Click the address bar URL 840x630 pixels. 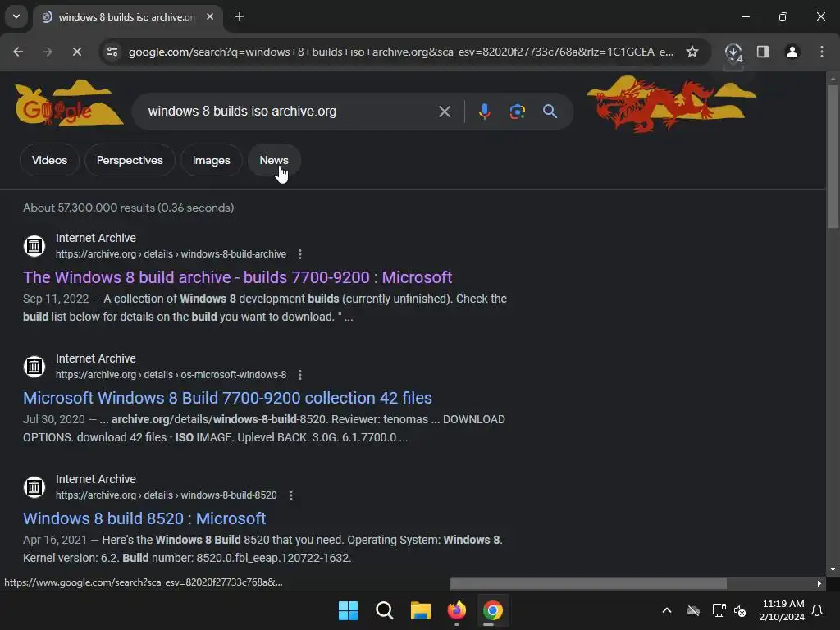coord(400,52)
